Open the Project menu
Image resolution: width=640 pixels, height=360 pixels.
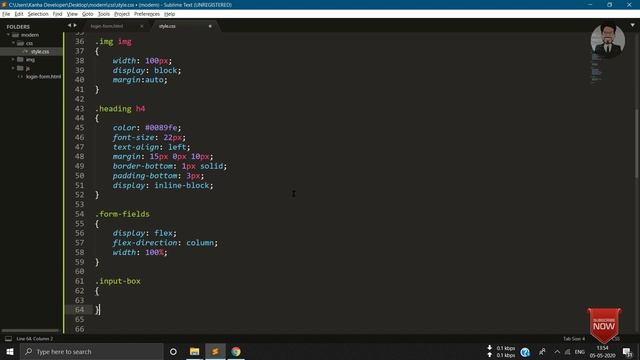pos(122,14)
